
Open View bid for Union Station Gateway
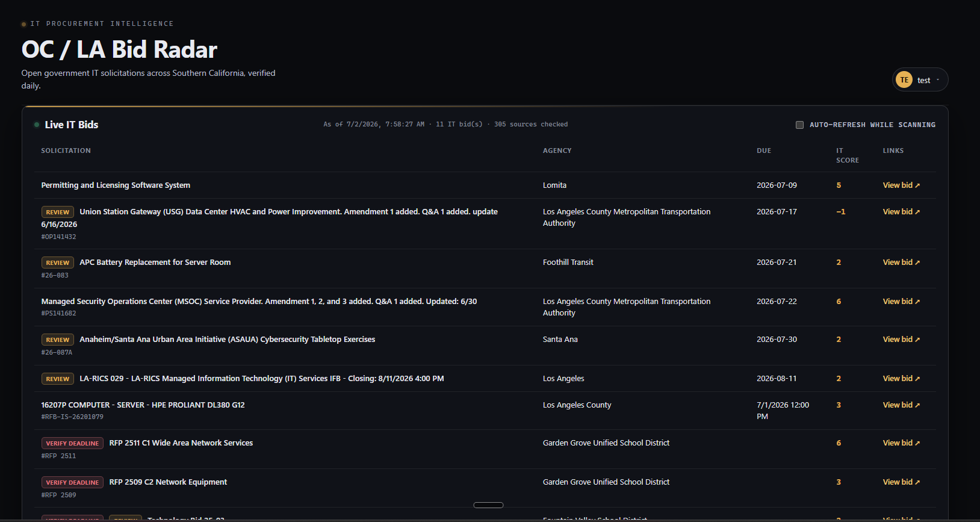click(x=901, y=212)
